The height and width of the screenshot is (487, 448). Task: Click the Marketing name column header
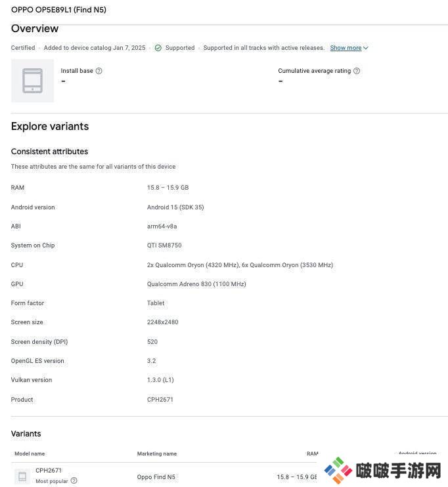(157, 454)
